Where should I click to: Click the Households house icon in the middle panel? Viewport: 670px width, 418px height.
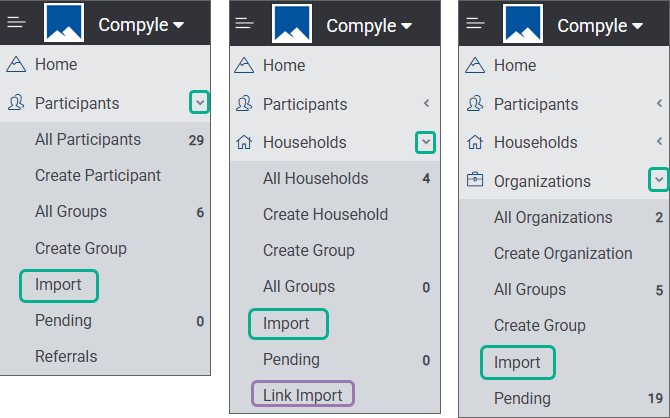(244, 142)
